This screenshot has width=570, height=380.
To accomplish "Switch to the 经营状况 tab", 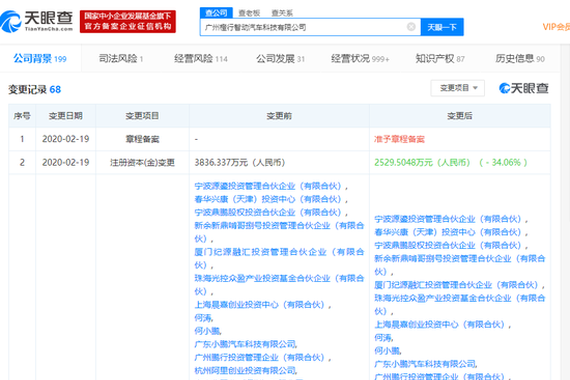I will [x=360, y=59].
